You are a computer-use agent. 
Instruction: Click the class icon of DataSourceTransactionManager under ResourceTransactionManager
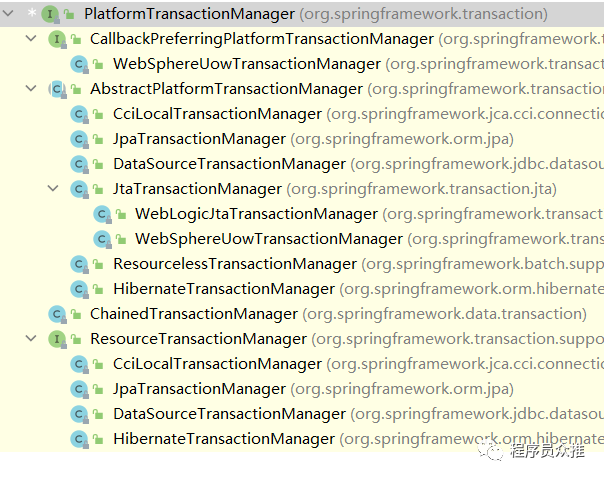click(80, 415)
